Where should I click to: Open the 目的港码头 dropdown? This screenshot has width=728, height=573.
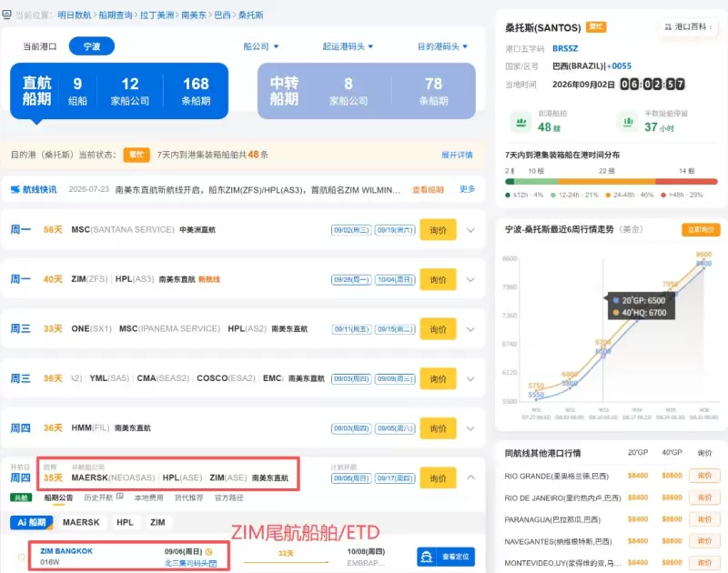click(442, 46)
